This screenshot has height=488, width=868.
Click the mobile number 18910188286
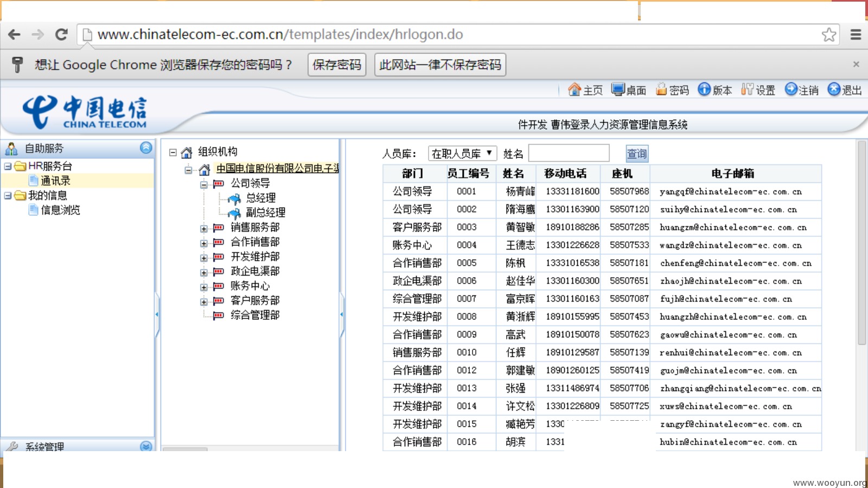point(572,227)
